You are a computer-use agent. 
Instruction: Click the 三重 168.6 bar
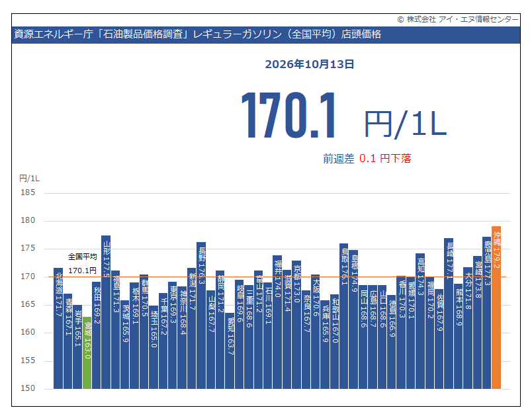click(249, 337)
